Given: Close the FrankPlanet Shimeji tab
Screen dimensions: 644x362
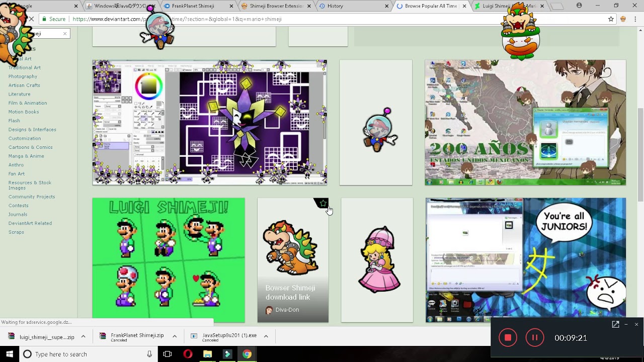Looking at the screenshot, I should point(231,6).
